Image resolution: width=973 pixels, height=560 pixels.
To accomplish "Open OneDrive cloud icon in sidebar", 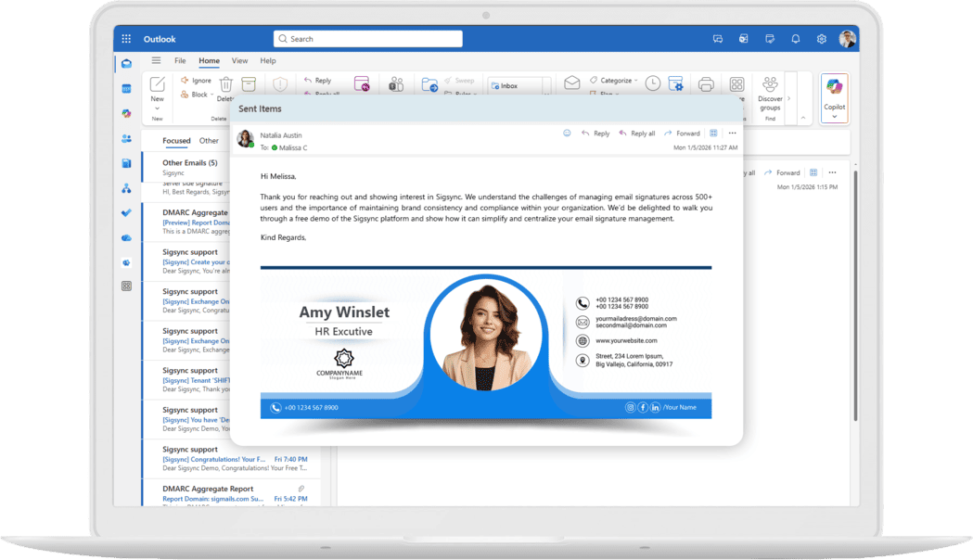I will [x=126, y=237].
